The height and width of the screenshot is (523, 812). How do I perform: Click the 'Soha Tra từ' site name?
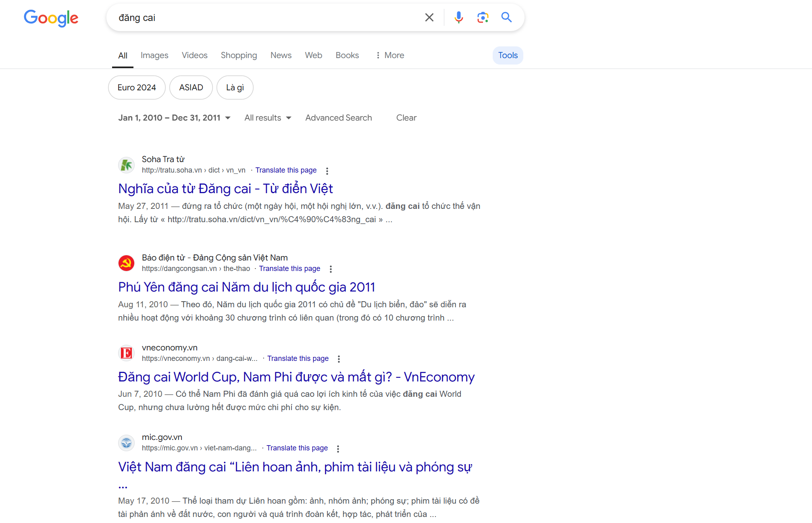(163, 159)
